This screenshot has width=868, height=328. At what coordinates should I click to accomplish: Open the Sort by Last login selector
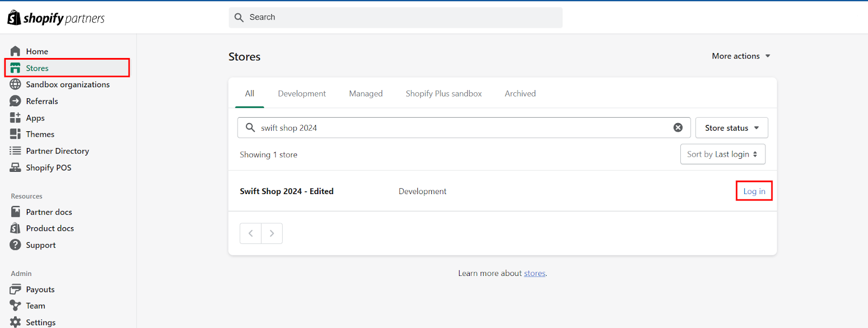[x=723, y=154]
